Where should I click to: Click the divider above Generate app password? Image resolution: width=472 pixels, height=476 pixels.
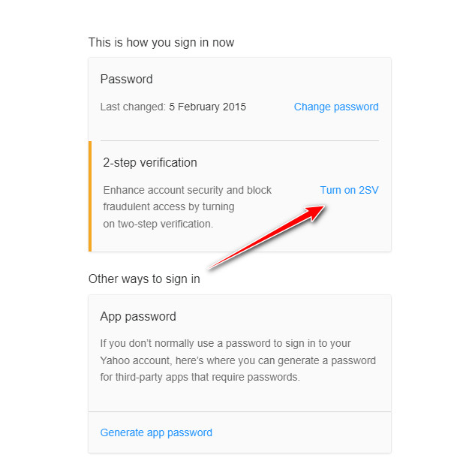click(x=239, y=411)
